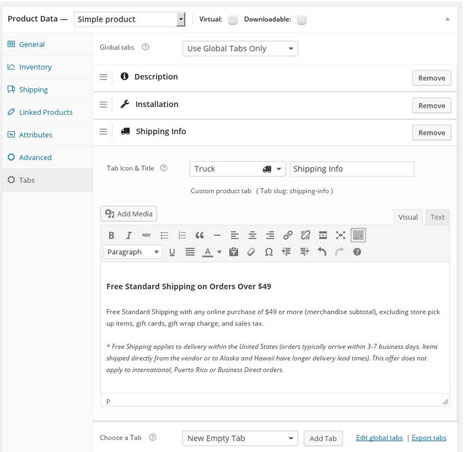
Task: Enable the Virtual checkbox
Action: tap(233, 20)
